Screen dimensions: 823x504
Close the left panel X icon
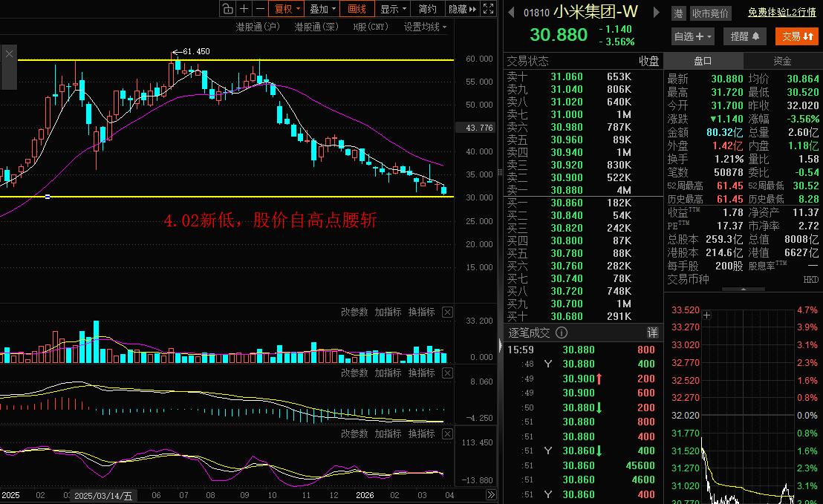pyautogui.click(x=9, y=53)
